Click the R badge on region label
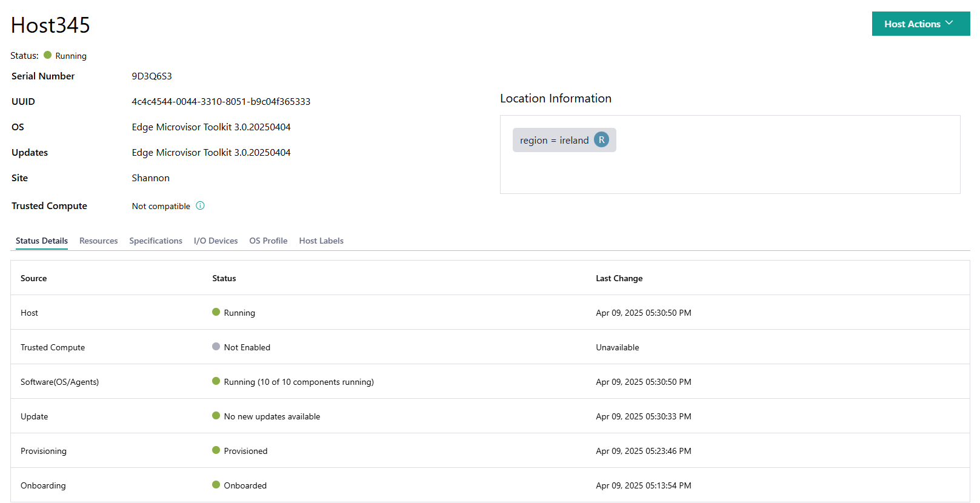Viewport: 980px width, 503px height. coord(601,140)
